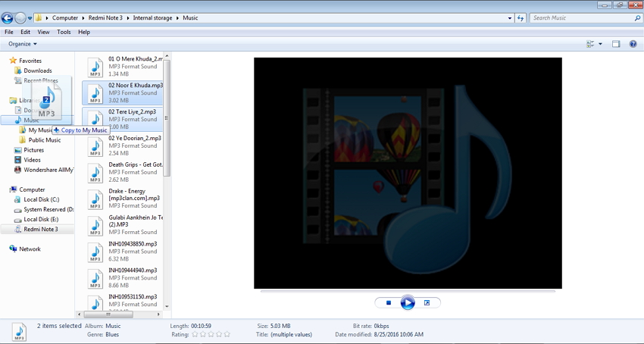Click the MP3 icon in details pane
Viewport: 644px width, 344px height.
pyautogui.click(x=19, y=332)
